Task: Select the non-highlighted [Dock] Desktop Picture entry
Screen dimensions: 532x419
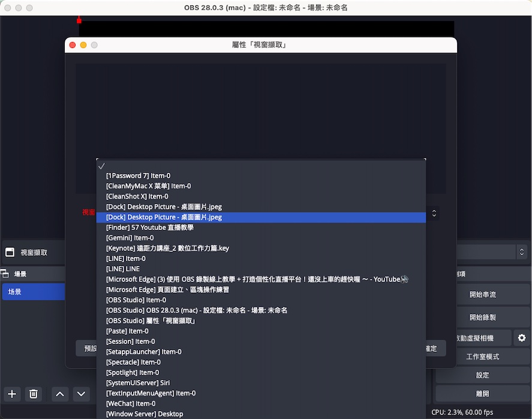Action: point(261,206)
